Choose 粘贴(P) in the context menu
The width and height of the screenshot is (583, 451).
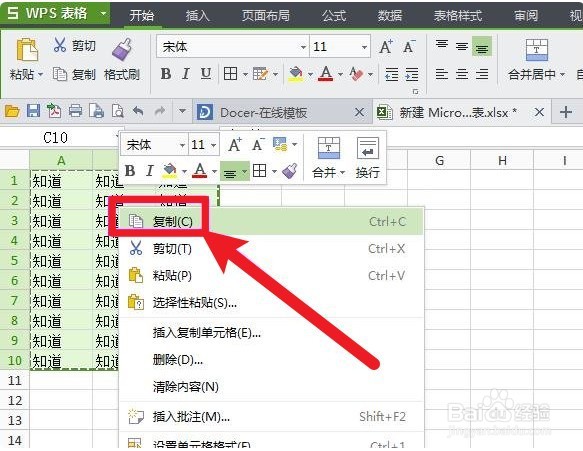(x=271, y=276)
